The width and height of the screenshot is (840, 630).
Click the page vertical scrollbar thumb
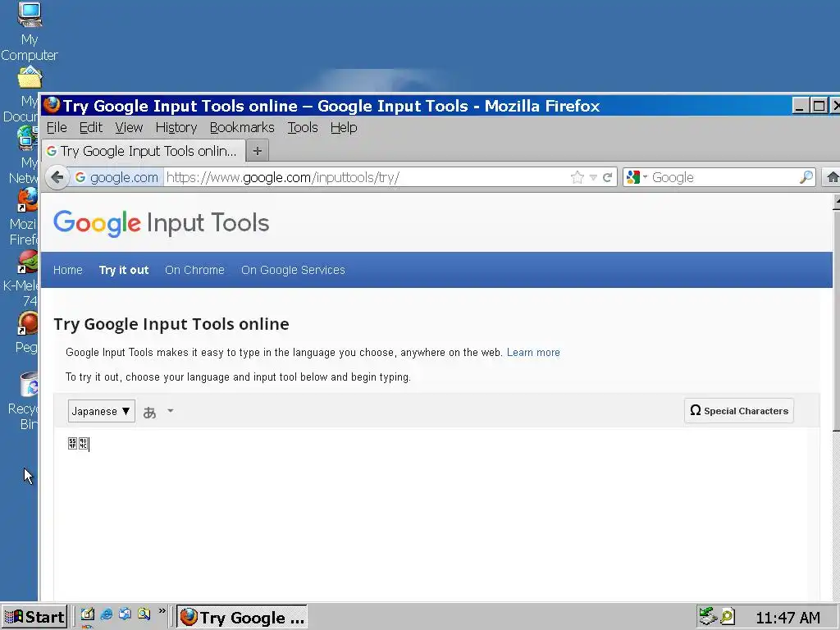click(836, 320)
